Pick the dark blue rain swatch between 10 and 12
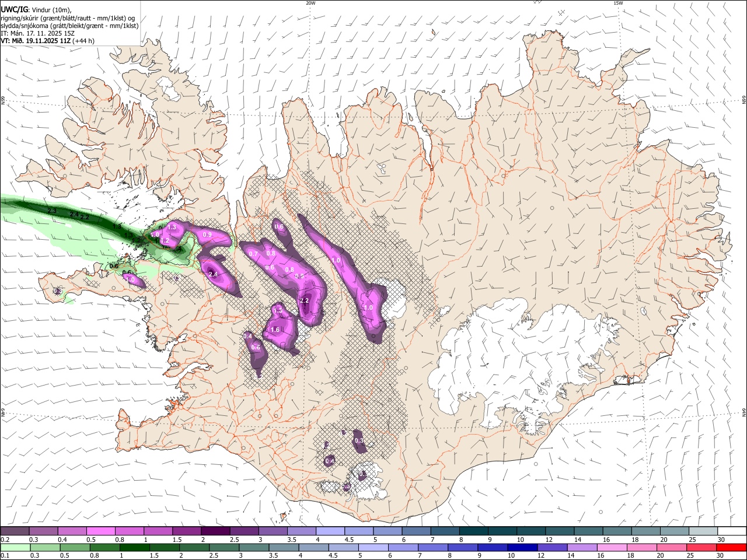The width and height of the screenshot is (747, 560). coord(523,547)
